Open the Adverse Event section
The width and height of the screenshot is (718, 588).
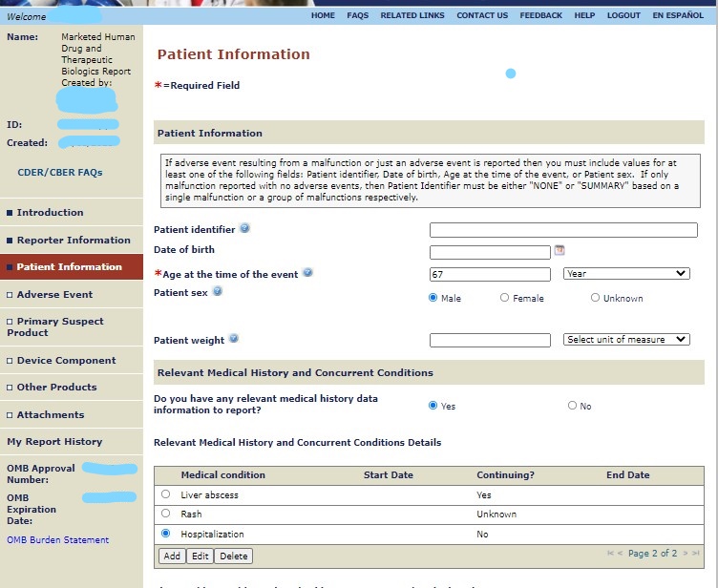click(x=54, y=295)
